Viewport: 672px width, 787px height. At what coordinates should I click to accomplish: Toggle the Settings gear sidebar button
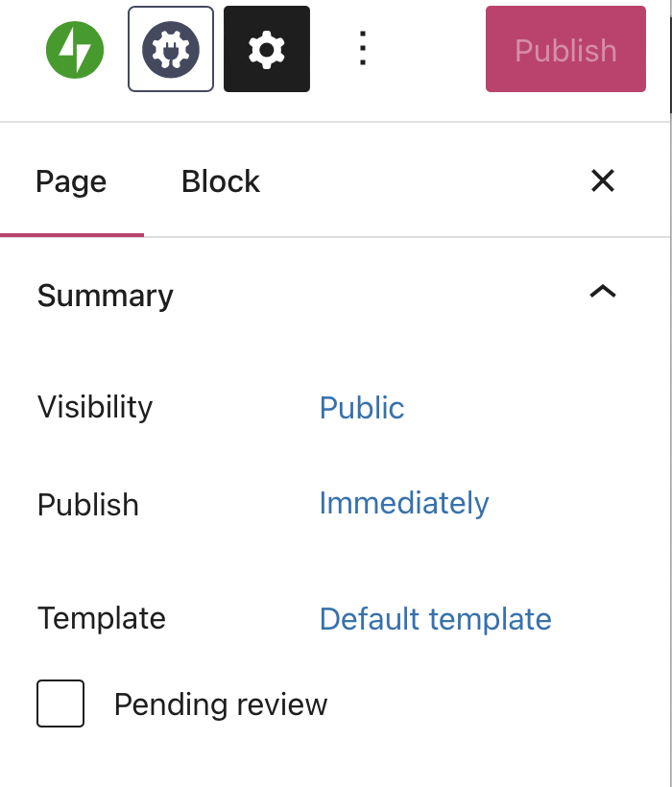click(x=267, y=49)
